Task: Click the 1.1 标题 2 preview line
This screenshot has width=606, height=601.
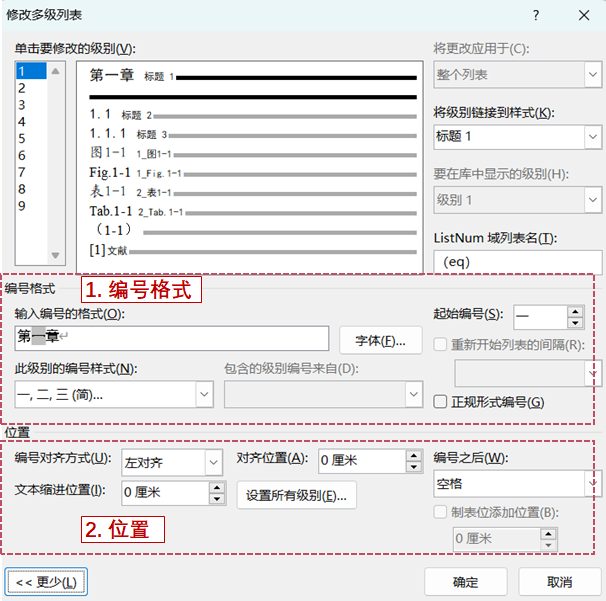Action: (x=253, y=115)
